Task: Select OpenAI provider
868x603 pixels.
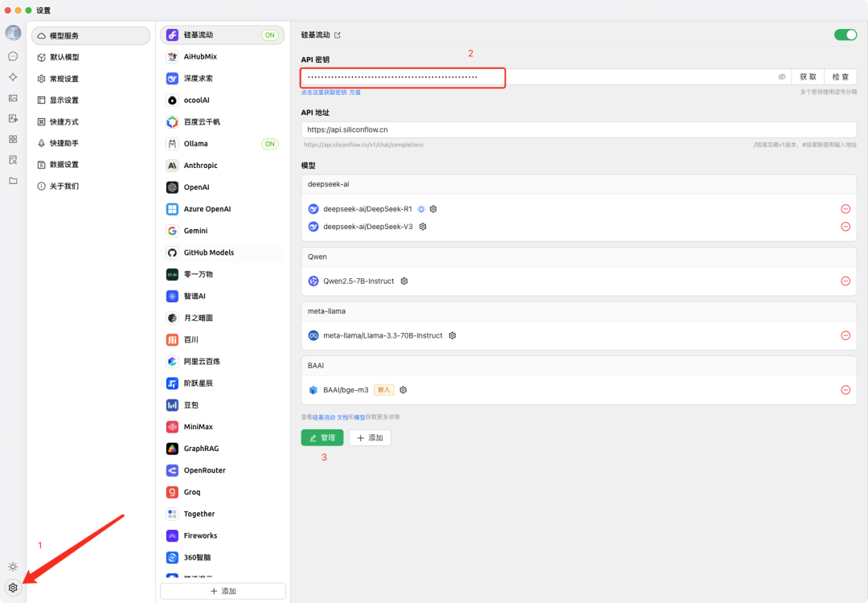Action: [x=222, y=187]
